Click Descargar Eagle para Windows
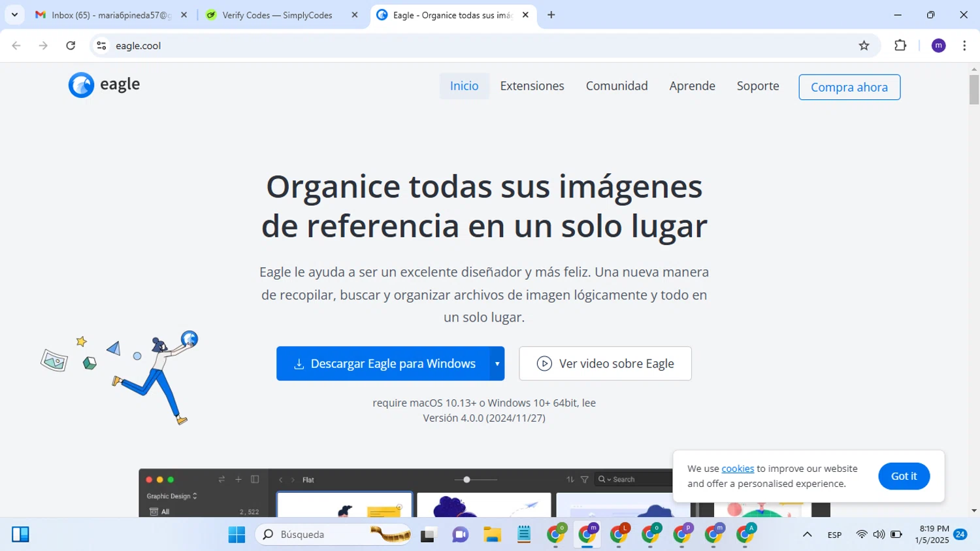Viewport: 980px width, 551px height. point(383,363)
